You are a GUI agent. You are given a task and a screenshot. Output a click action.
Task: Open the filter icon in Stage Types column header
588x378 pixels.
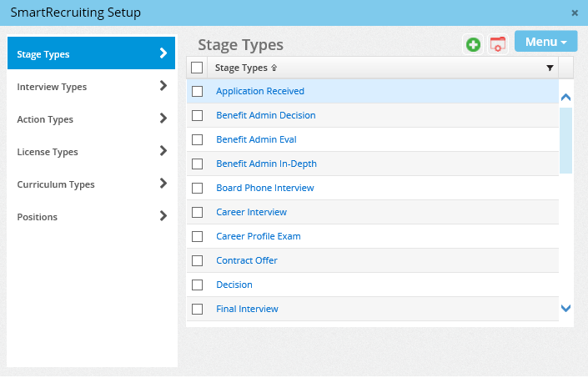(x=550, y=68)
